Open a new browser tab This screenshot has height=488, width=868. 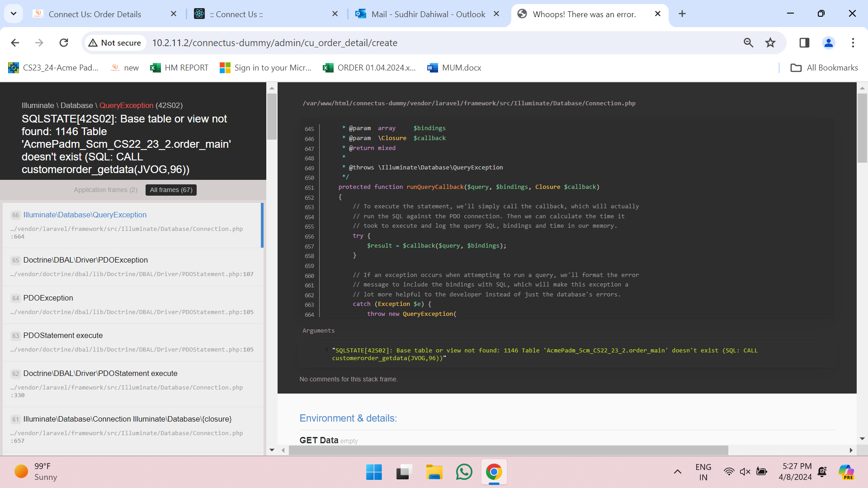(x=682, y=14)
